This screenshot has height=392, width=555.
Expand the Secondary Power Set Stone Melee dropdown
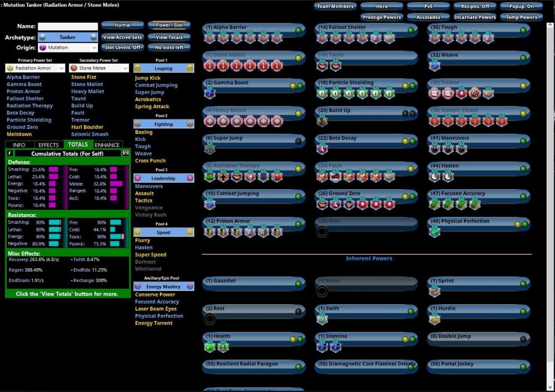point(98,68)
